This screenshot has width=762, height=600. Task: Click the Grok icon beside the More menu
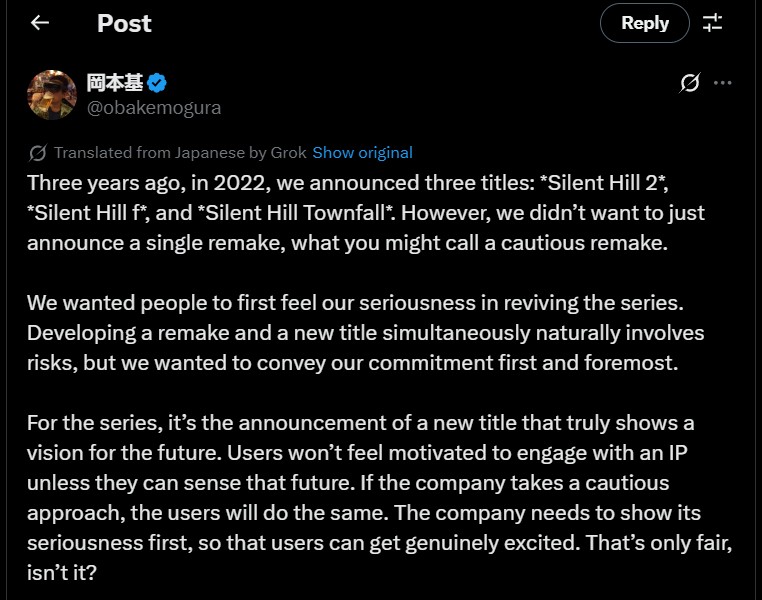coord(689,83)
